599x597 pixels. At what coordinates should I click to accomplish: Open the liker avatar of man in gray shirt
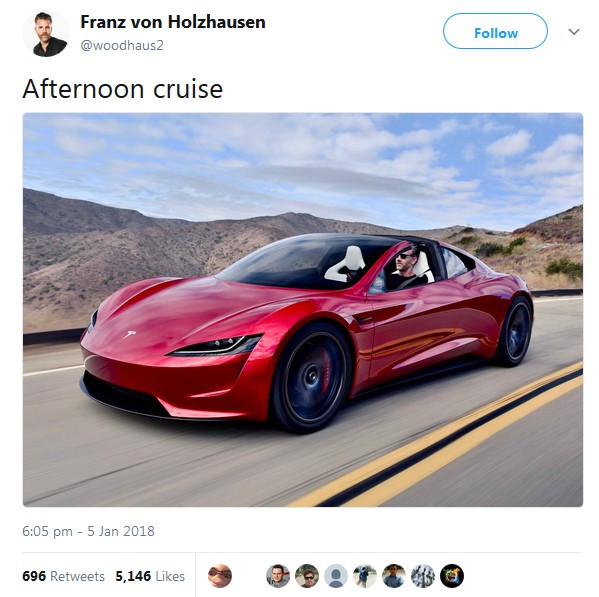click(x=278, y=576)
